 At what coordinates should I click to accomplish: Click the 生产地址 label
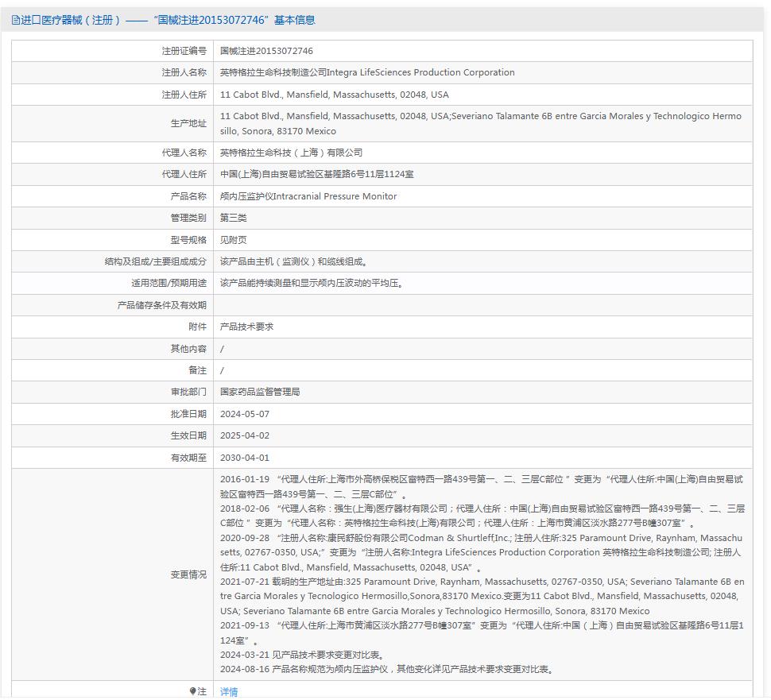tap(189, 123)
